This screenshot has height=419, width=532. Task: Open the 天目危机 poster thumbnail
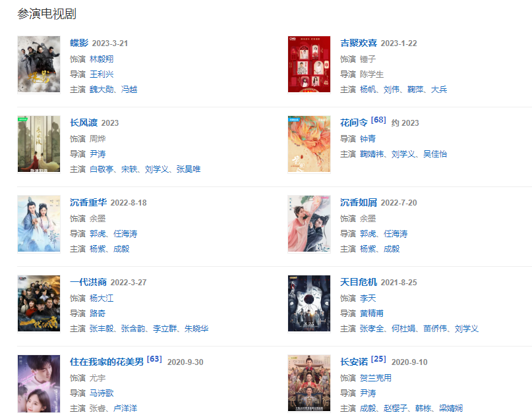pyautogui.click(x=309, y=304)
